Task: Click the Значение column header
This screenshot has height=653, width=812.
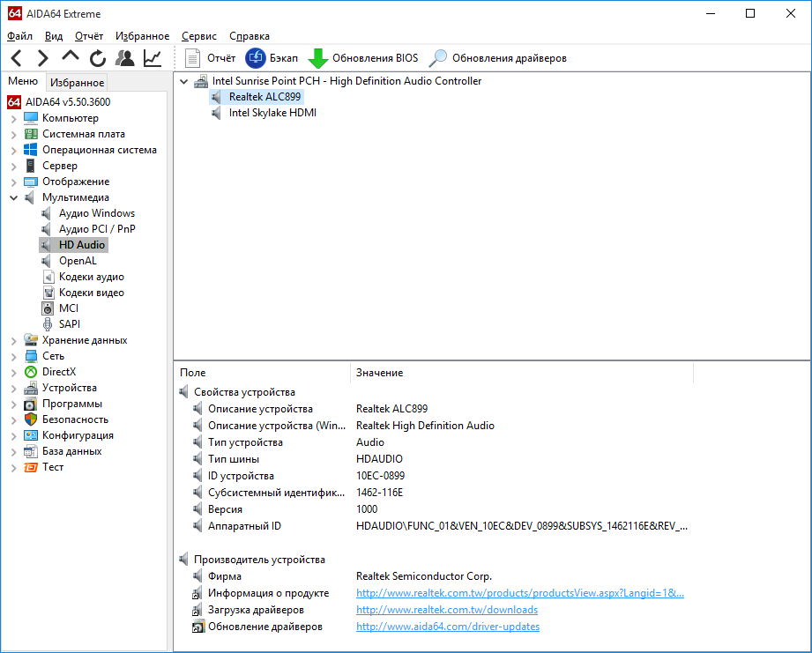Action: (x=380, y=373)
